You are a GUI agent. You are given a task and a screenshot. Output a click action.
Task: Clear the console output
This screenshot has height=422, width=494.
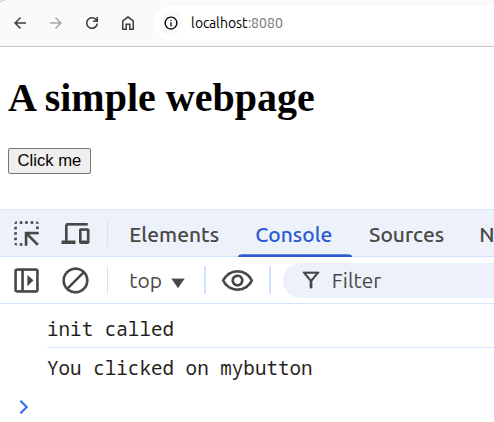[x=75, y=281]
